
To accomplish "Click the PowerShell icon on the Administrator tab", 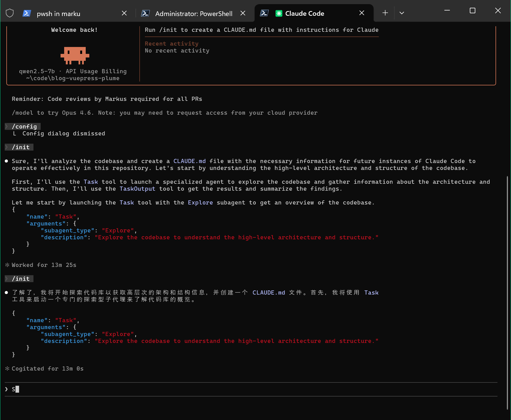I will click(145, 13).
